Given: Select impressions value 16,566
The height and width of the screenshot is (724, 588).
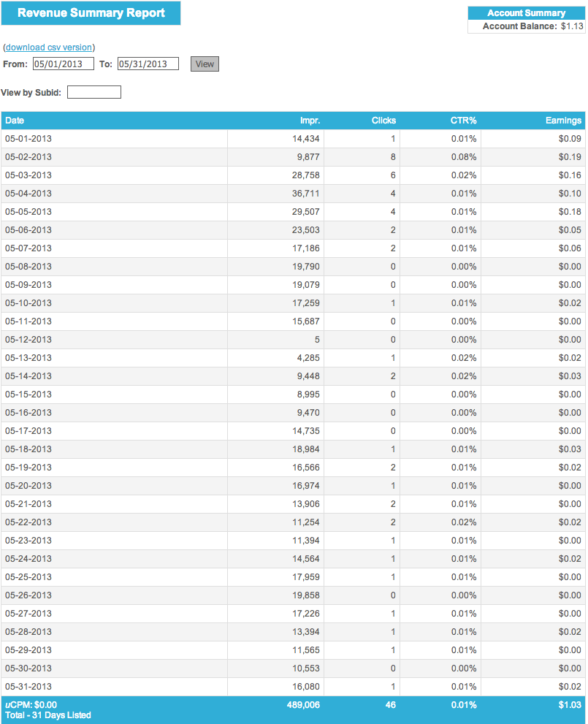Looking at the screenshot, I should point(305,468).
